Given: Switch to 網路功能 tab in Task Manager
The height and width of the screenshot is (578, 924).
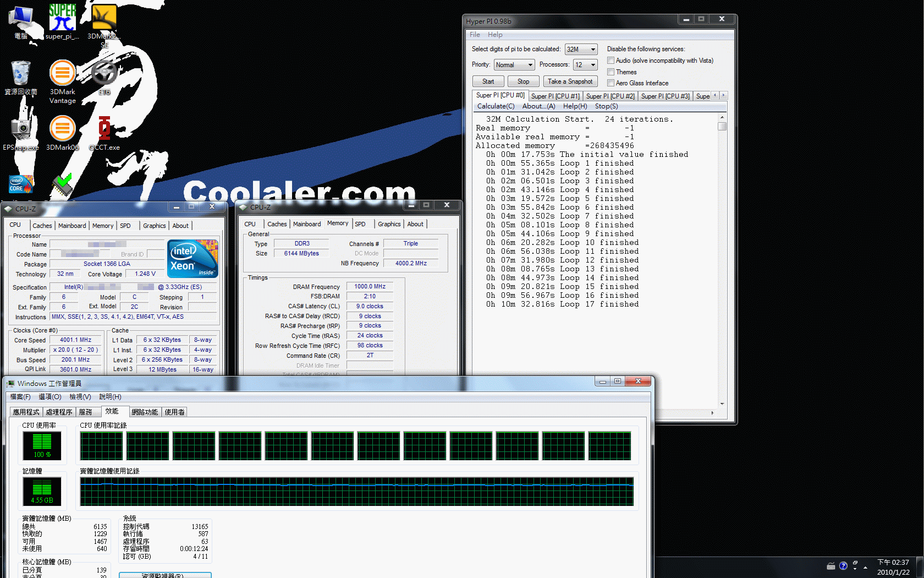Looking at the screenshot, I should (145, 412).
